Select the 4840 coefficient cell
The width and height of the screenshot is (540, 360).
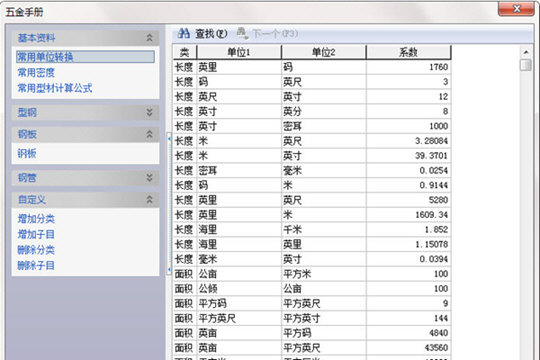(x=409, y=333)
